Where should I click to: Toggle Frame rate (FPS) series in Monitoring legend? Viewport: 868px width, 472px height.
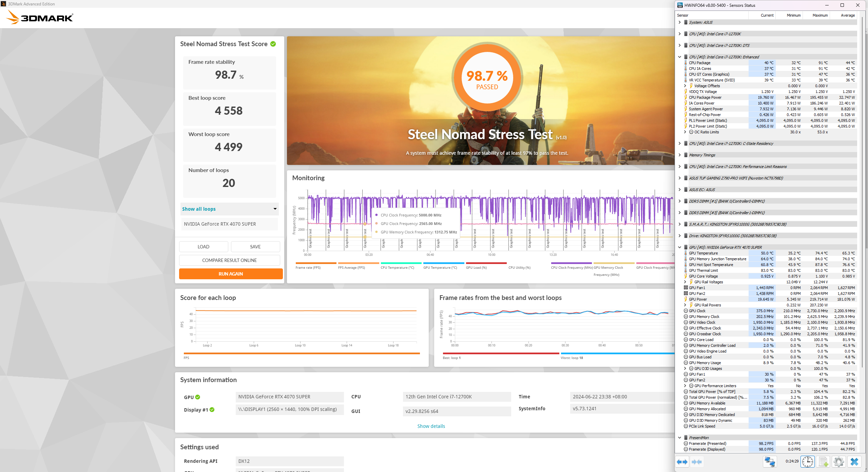click(x=315, y=265)
